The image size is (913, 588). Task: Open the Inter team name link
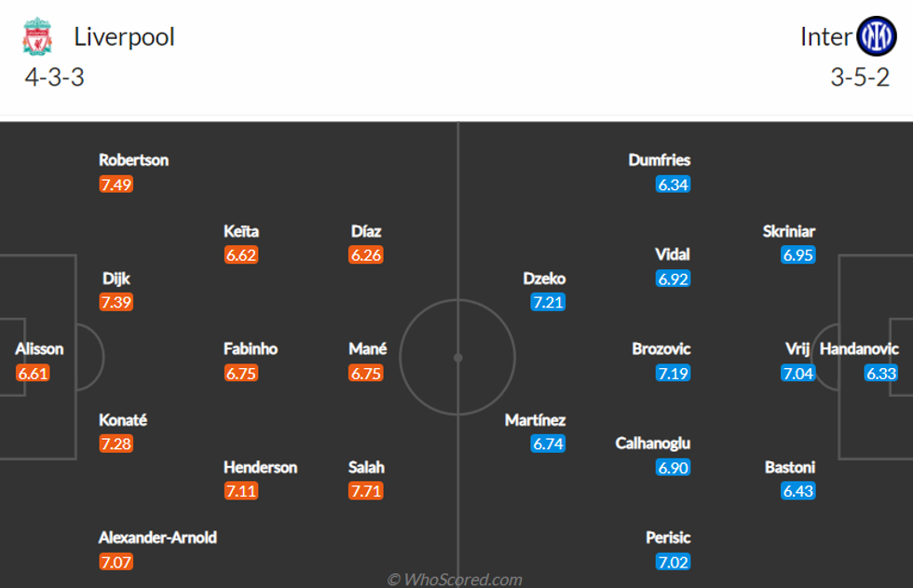click(x=825, y=36)
